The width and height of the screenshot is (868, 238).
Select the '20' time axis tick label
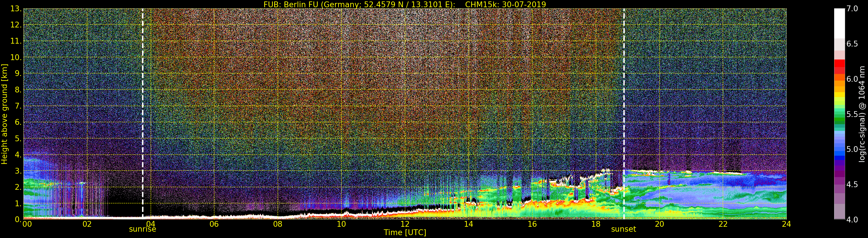(659, 224)
